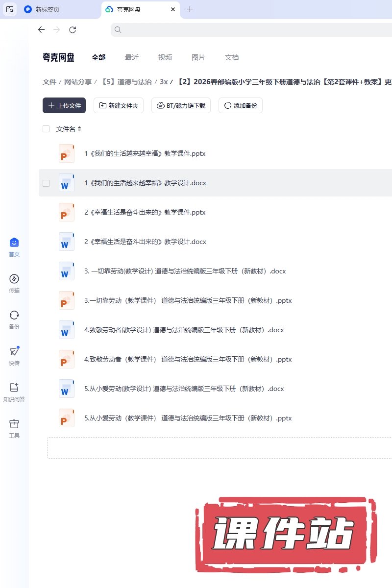The height and width of the screenshot is (588, 392).
Task: Open file 3.一切靠劳动（教学课件）.pptx
Action: (x=188, y=300)
